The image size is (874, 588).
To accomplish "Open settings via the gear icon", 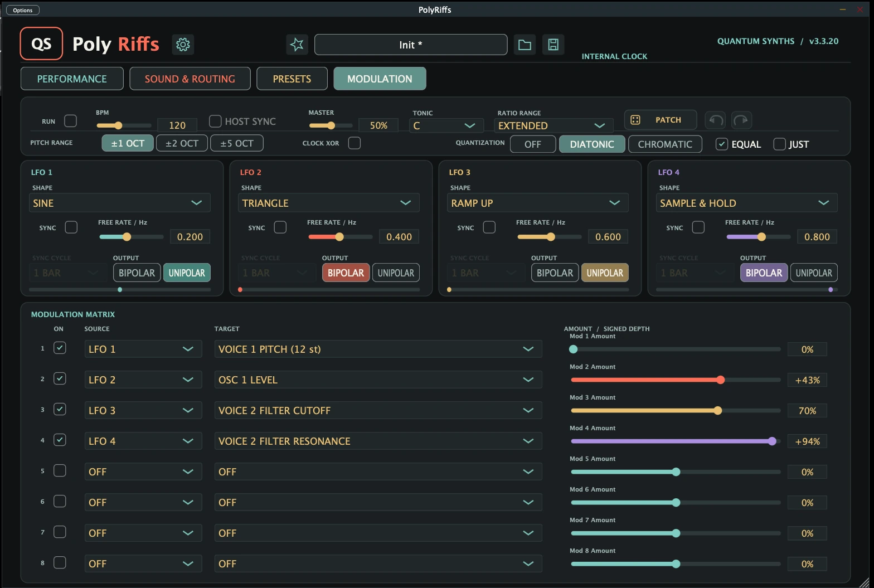I will click(x=183, y=44).
